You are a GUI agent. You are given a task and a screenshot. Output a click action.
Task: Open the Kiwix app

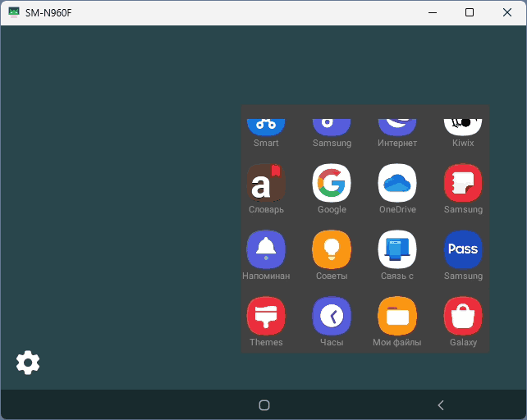[463, 127]
